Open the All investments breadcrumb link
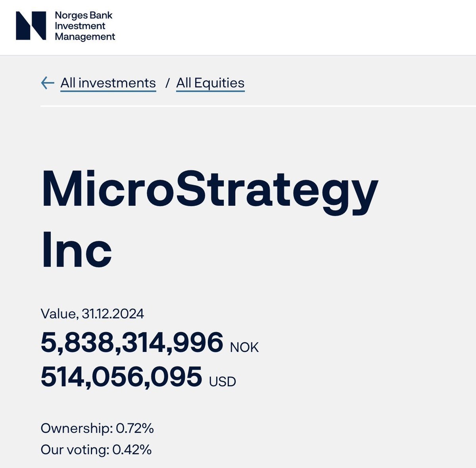The width and height of the screenshot is (476, 468). (x=108, y=83)
